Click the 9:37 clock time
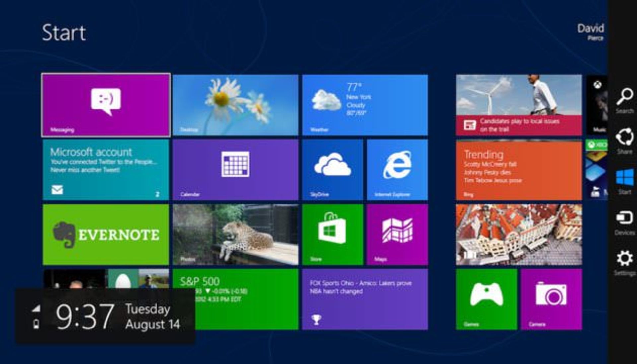 pyautogui.click(x=85, y=317)
